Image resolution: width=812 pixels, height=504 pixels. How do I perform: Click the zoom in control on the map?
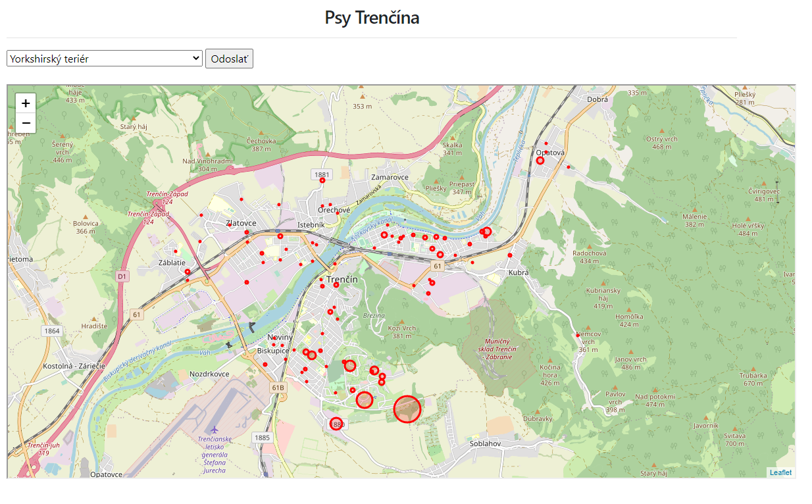point(25,103)
